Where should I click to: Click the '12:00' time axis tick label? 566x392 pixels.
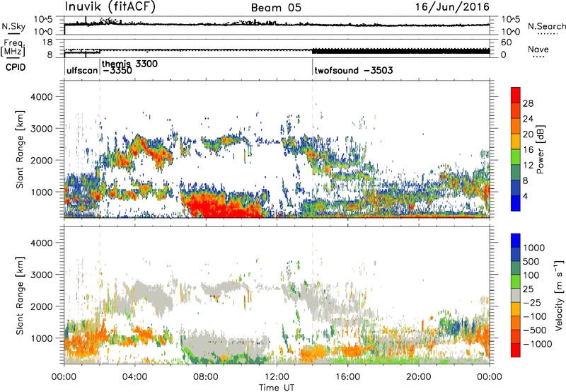pos(277,377)
